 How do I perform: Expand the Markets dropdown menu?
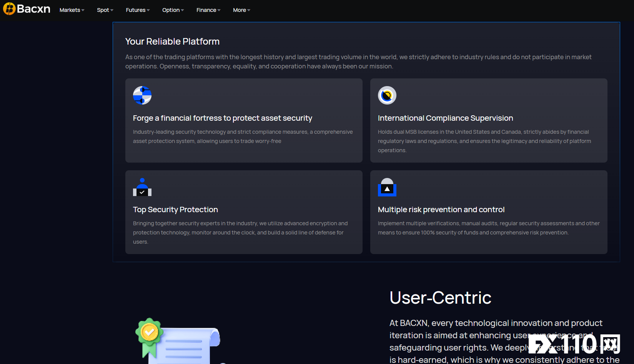point(72,10)
